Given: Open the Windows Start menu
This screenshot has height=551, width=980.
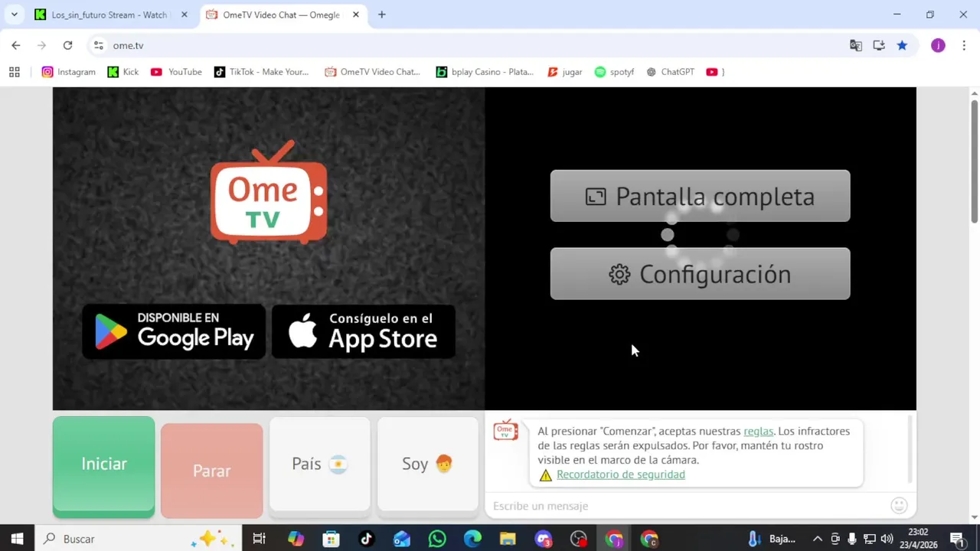Looking at the screenshot, I should 17,539.
